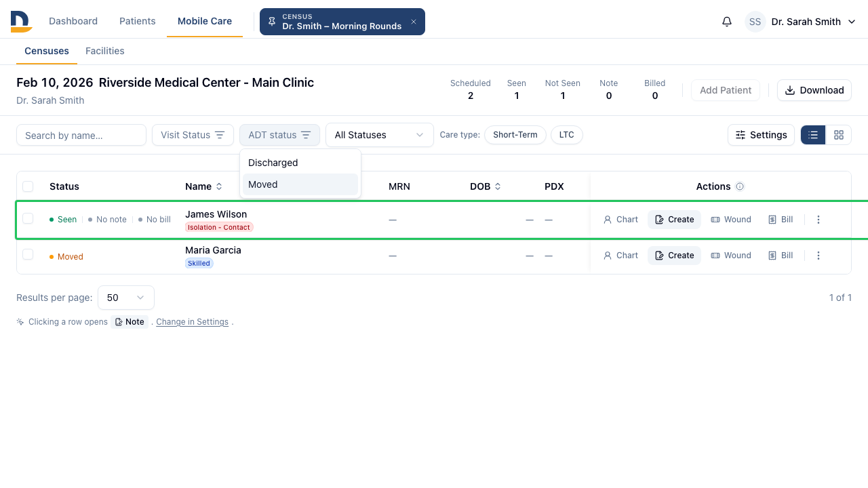This screenshot has height=488, width=868.
Task: Click the Actions column info icon
Action: point(740,186)
